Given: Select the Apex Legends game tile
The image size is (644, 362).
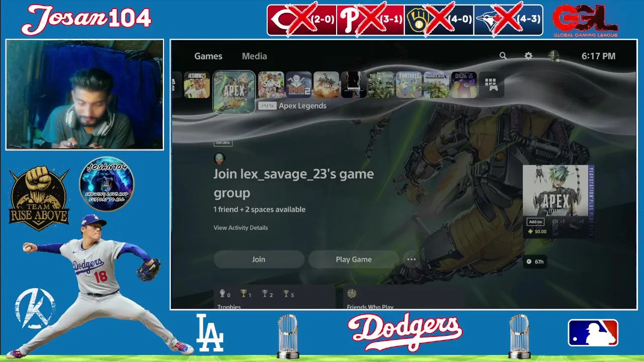Looking at the screenshot, I should tap(234, 92).
